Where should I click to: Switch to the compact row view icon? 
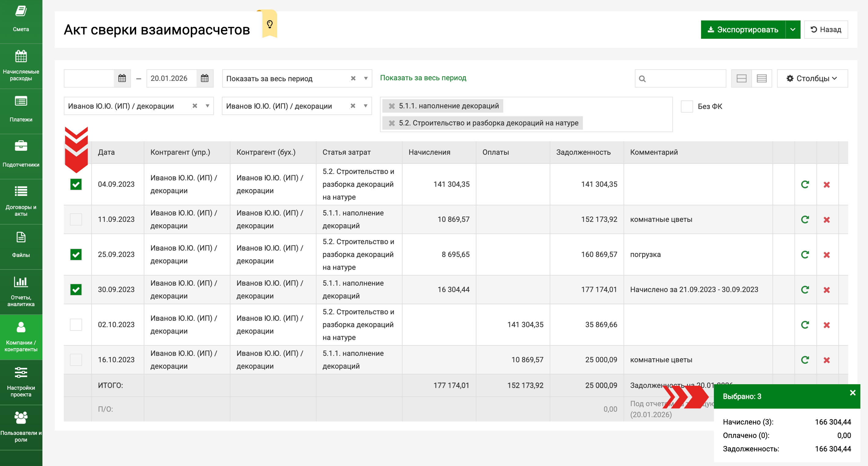tap(761, 78)
